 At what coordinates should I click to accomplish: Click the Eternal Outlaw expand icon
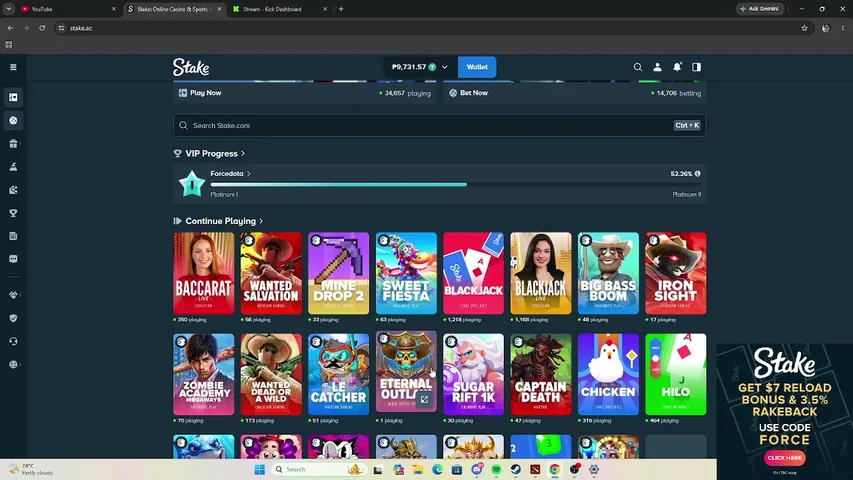[x=424, y=399]
